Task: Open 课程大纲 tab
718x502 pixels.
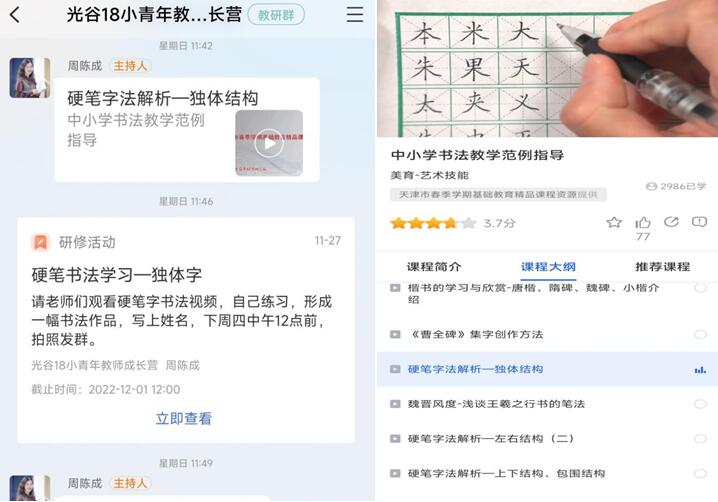Action: click(548, 267)
